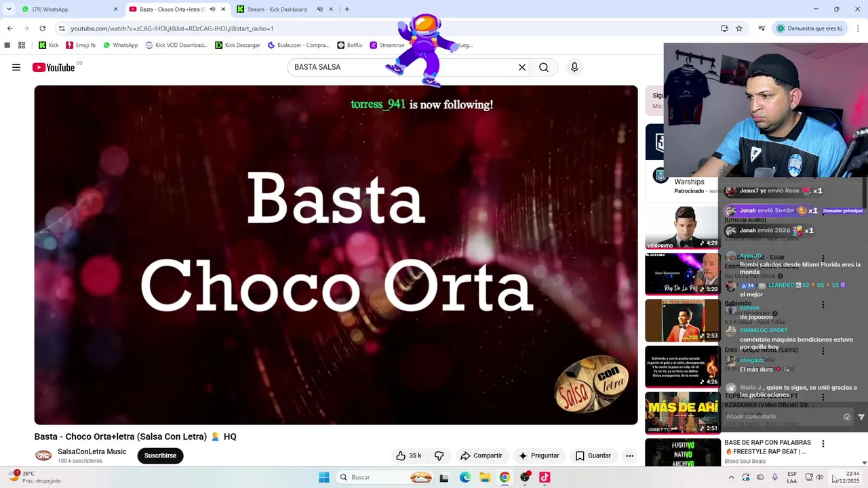868x488 pixels.
Task: Open the BotRix bookmark
Action: [x=350, y=45]
